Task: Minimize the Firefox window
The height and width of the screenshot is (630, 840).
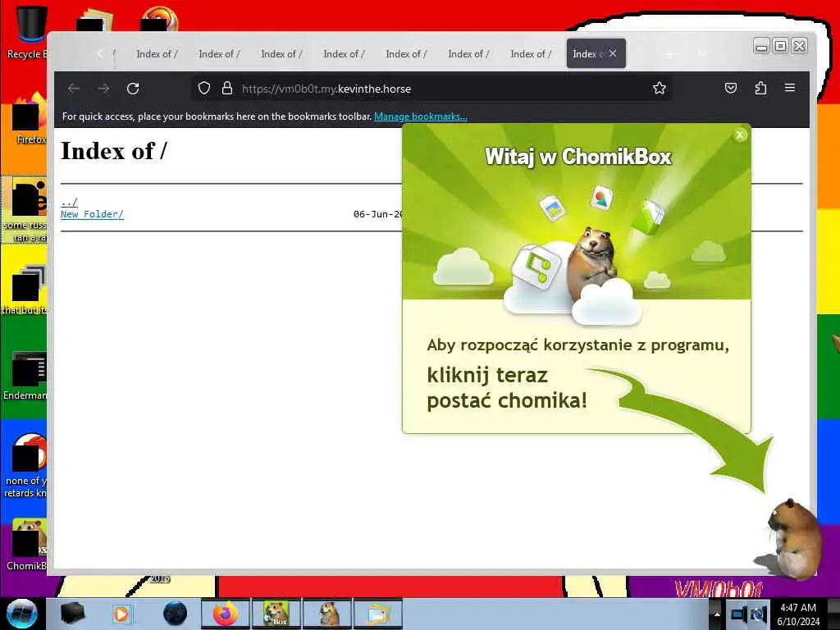Action: tap(761, 46)
